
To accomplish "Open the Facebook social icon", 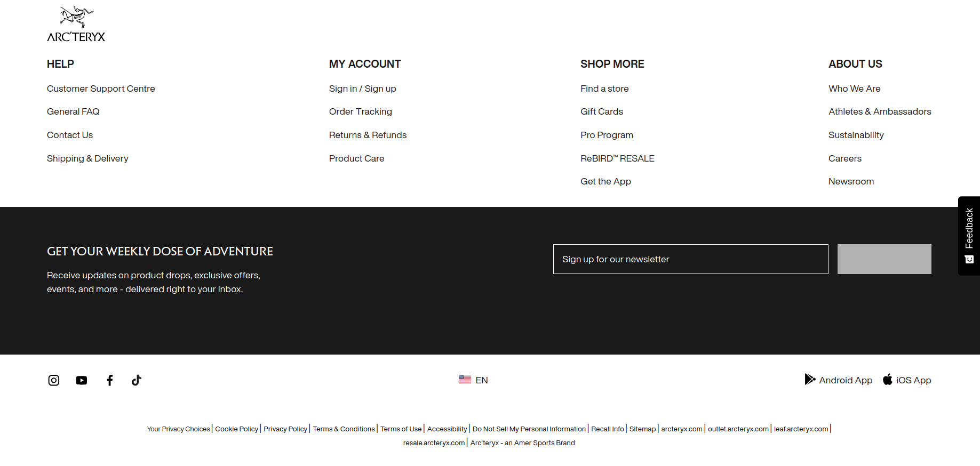I will tap(110, 380).
